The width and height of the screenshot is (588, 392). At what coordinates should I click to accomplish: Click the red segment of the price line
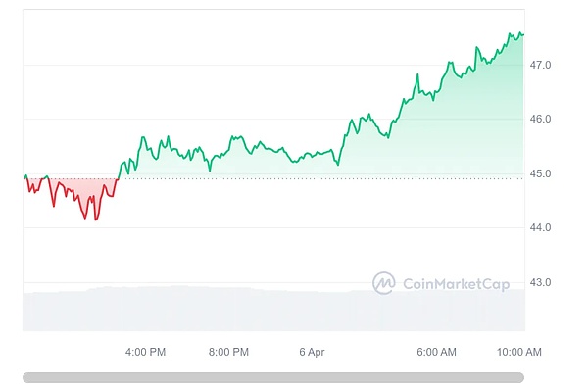coord(69,196)
